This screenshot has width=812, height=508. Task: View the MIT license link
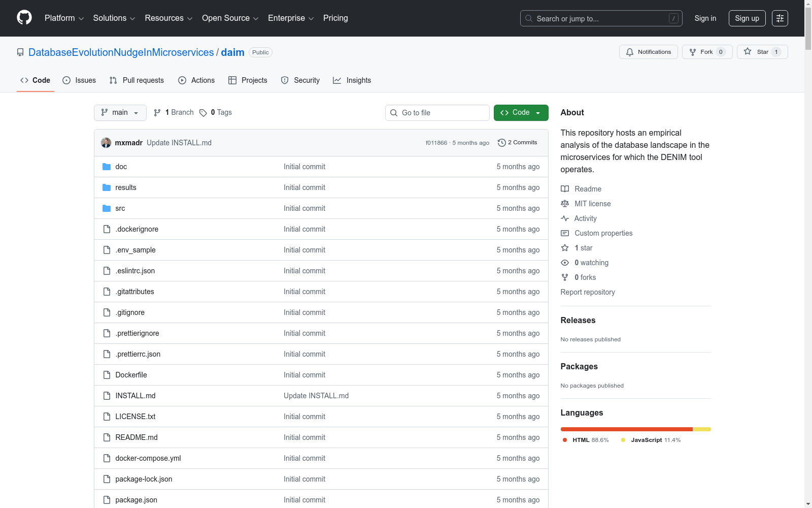(586, 204)
